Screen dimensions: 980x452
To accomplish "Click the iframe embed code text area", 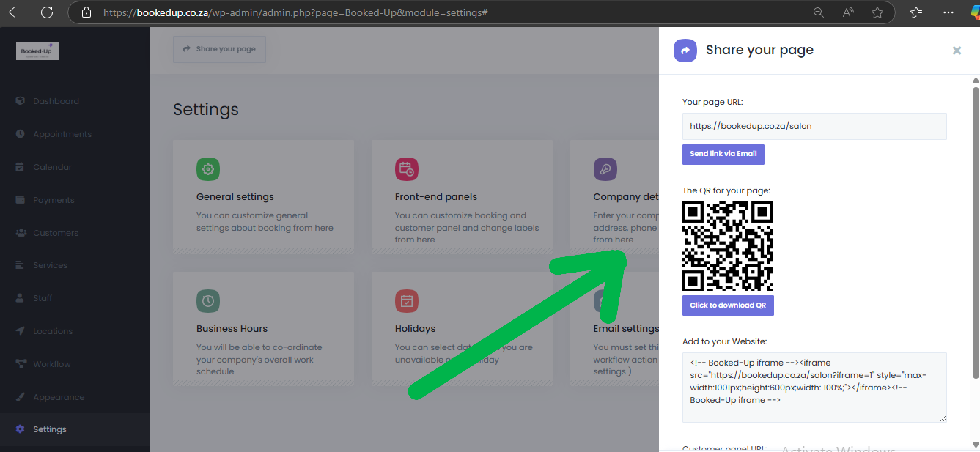I will pos(814,387).
